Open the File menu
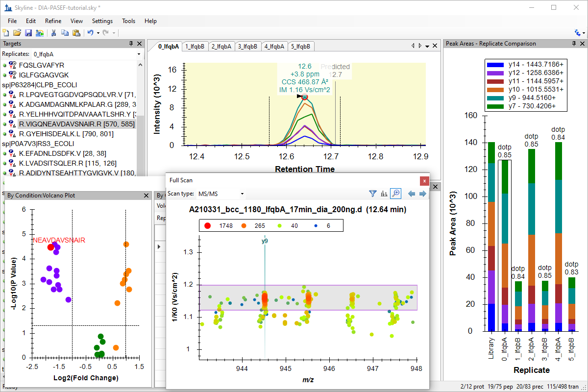 [12, 21]
